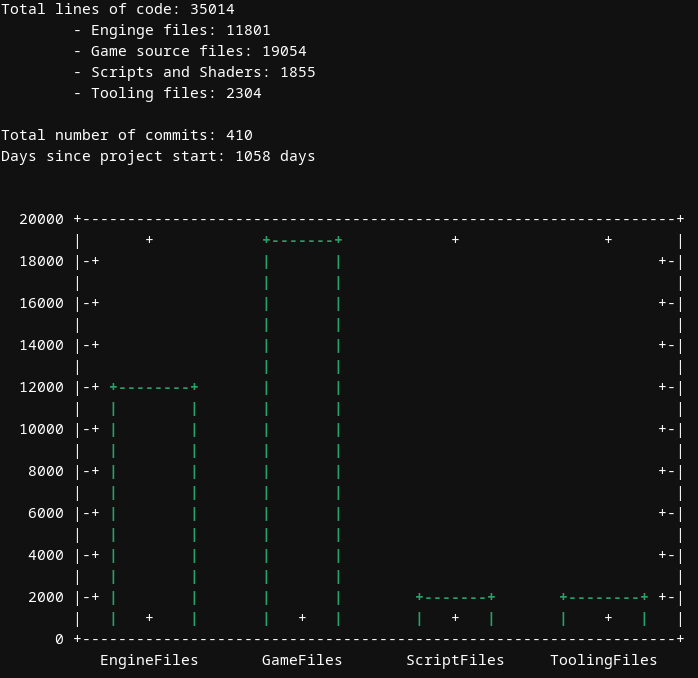This screenshot has height=678, width=698.
Task: Click the 18000 y-axis label
Action: pyautogui.click(x=41, y=261)
